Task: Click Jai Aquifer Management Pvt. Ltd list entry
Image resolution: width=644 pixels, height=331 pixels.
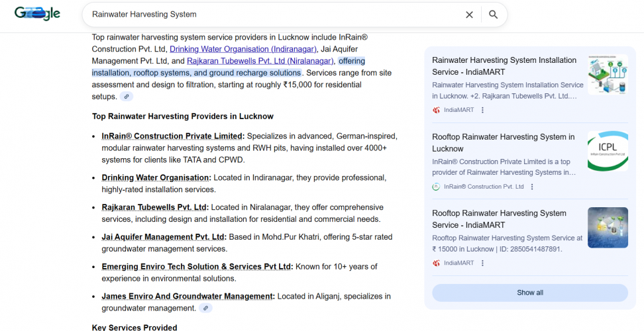Action: click(x=164, y=237)
